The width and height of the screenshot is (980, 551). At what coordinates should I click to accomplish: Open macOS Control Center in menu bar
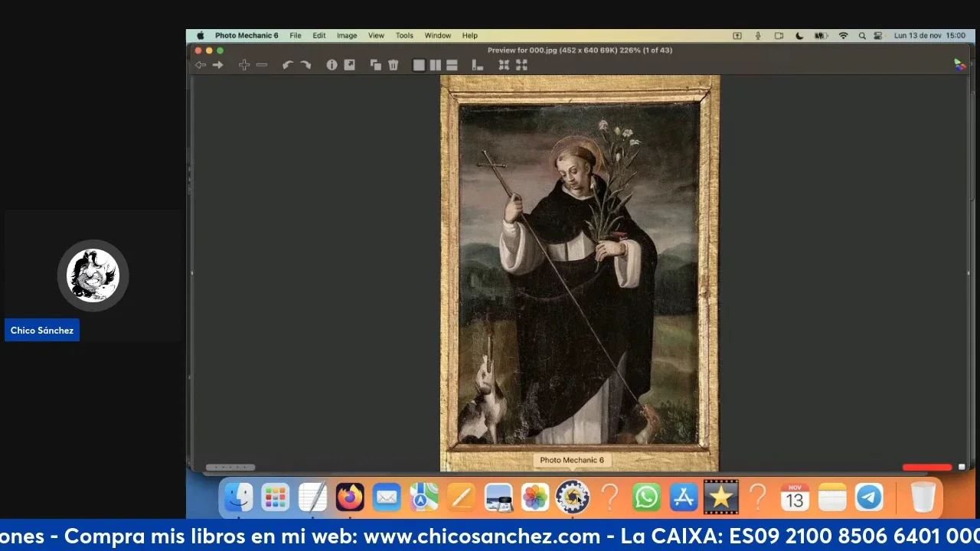[x=877, y=35]
